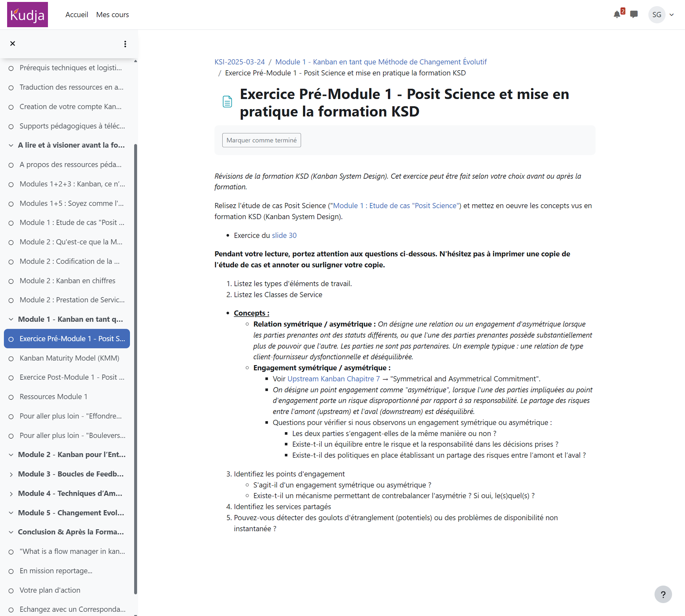Image resolution: width=685 pixels, height=616 pixels.
Task: Open the messaging chat bubble icon
Action: (x=634, y=14)
